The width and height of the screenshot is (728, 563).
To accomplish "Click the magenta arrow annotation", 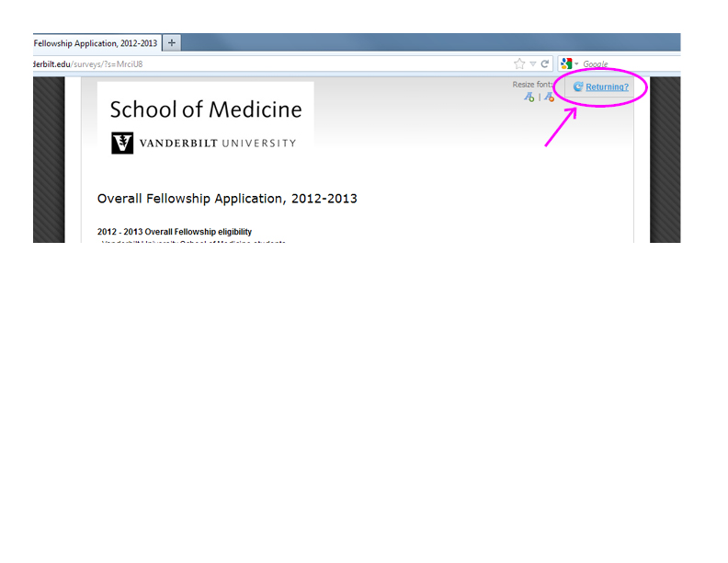I will click(561, 126).
